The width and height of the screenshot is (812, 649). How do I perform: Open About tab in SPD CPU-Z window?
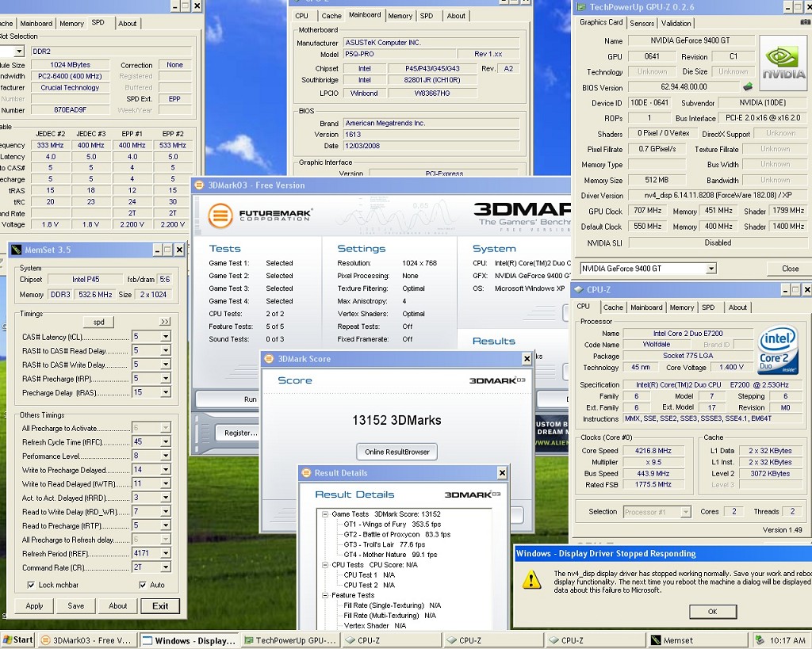127,23
